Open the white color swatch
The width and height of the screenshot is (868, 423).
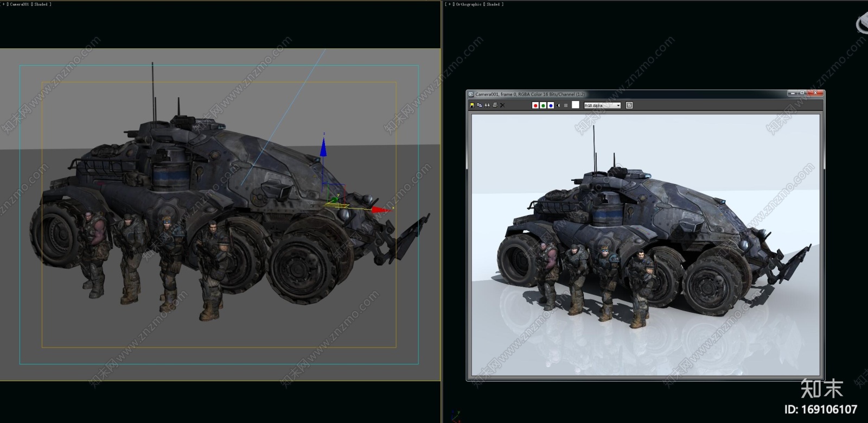pyautogui.click(x=576, y=105)
